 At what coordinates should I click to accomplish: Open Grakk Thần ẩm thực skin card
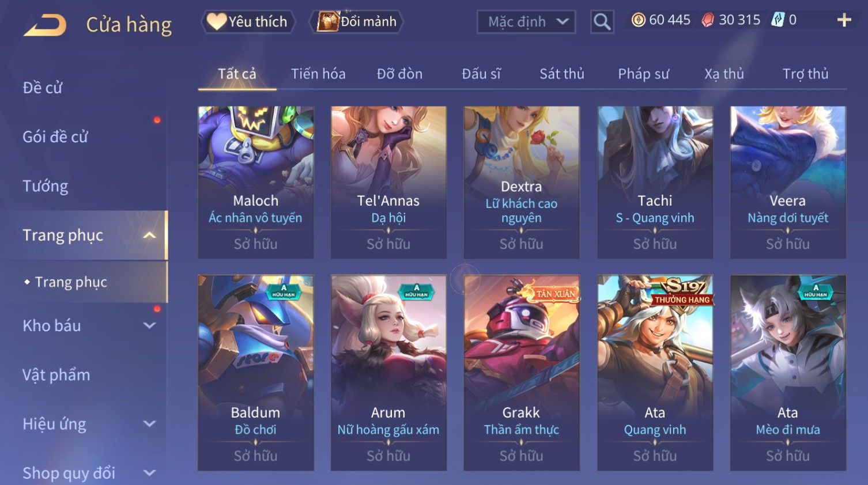tap(522, 373)
